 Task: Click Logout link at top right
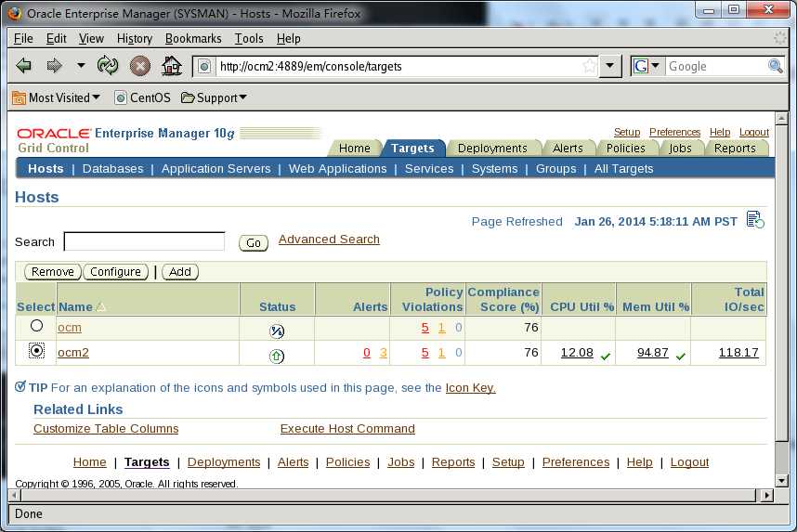click(x=753, y=132)
